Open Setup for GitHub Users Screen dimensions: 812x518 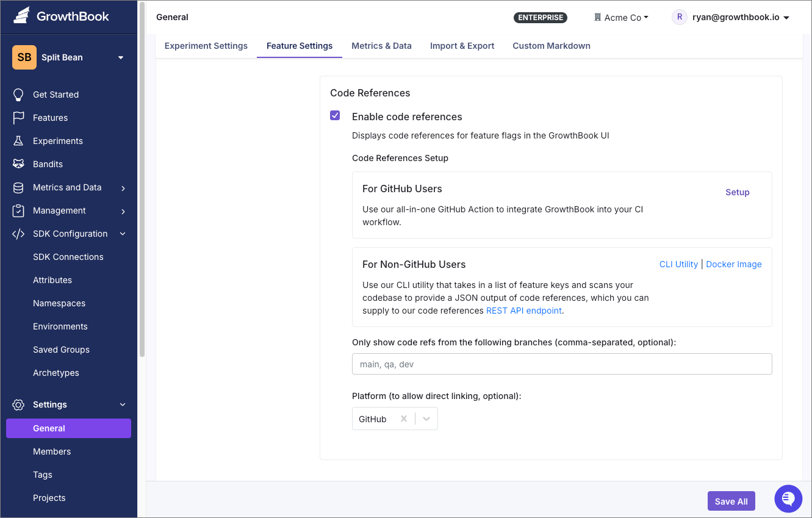click(x=737, y=192)
